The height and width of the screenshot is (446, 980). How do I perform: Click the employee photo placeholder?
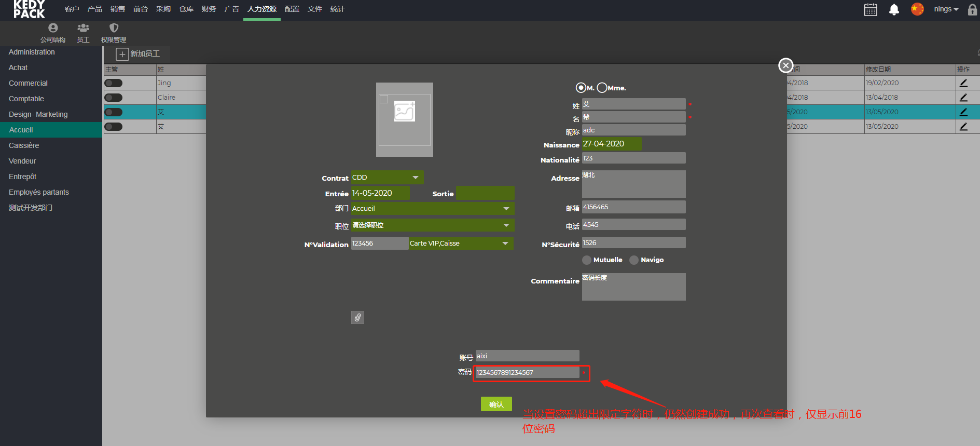pyautogui.click(x=405, y=119)
